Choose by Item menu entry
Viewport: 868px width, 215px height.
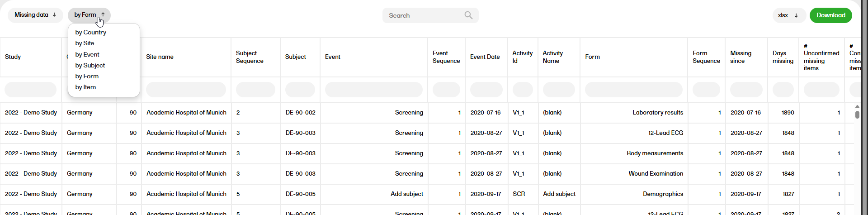pyautogui.click(x=85, y=87)
